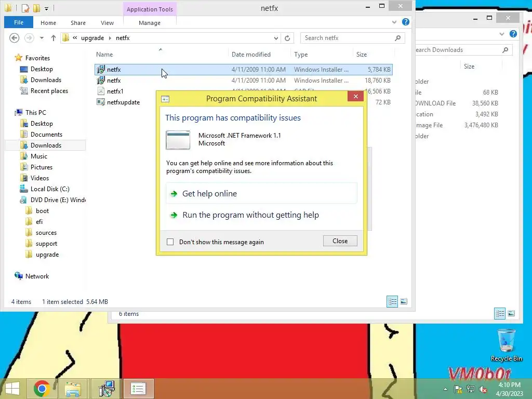Select the netfx file of 18,760 KB

click(x=243, y=81)
